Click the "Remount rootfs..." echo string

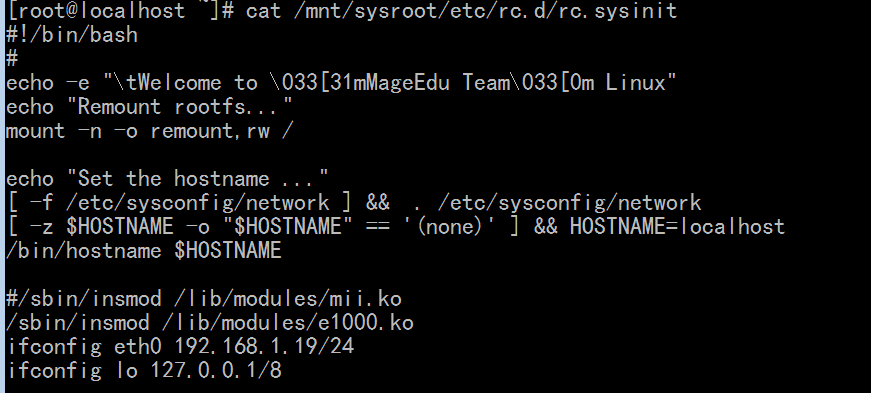[x=179, y=107]
